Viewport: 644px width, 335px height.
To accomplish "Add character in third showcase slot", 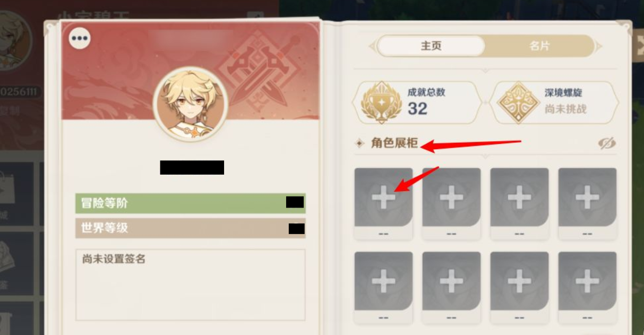I will click(519, 197).
